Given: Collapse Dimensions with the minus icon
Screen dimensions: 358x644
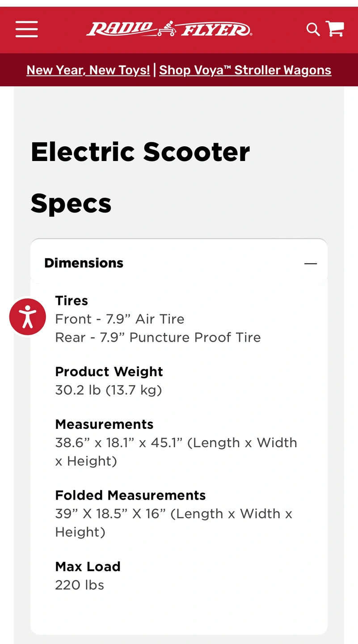Looking at the screenshot, I should click(x=311, y=263).
